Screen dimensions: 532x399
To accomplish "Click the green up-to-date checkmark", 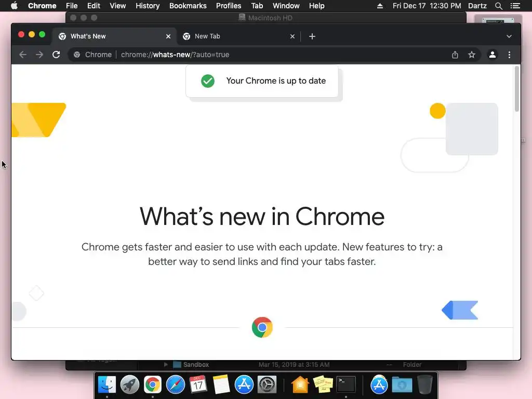I will pyautogui.click(x=208, y=81).
